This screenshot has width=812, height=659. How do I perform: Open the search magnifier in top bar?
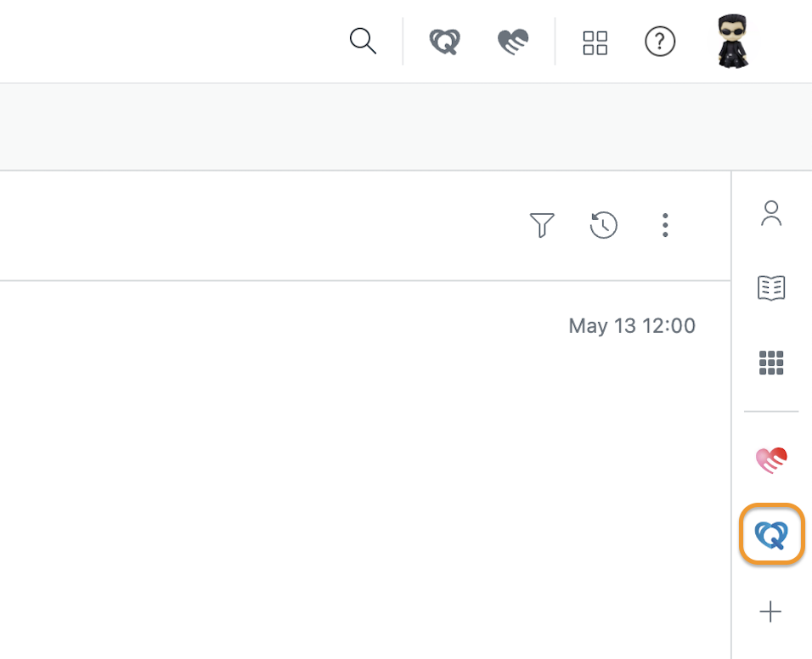pos(363,41)
